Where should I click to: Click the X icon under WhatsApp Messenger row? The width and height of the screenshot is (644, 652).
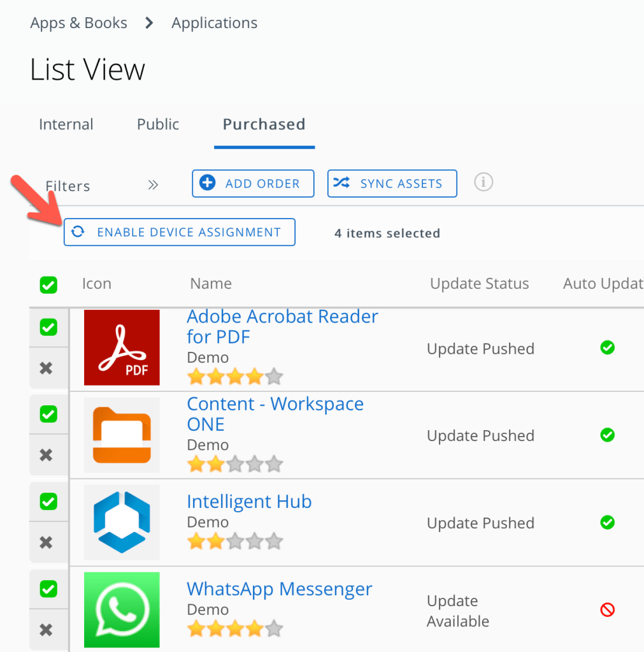pyautogui.click(x=46, y=630)
